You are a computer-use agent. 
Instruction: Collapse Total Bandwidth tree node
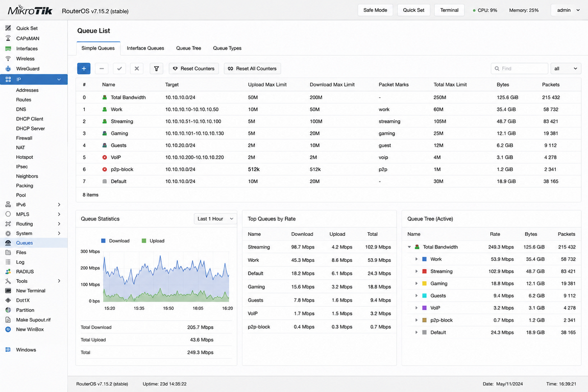pyautogui.click(x=409, y=247)
